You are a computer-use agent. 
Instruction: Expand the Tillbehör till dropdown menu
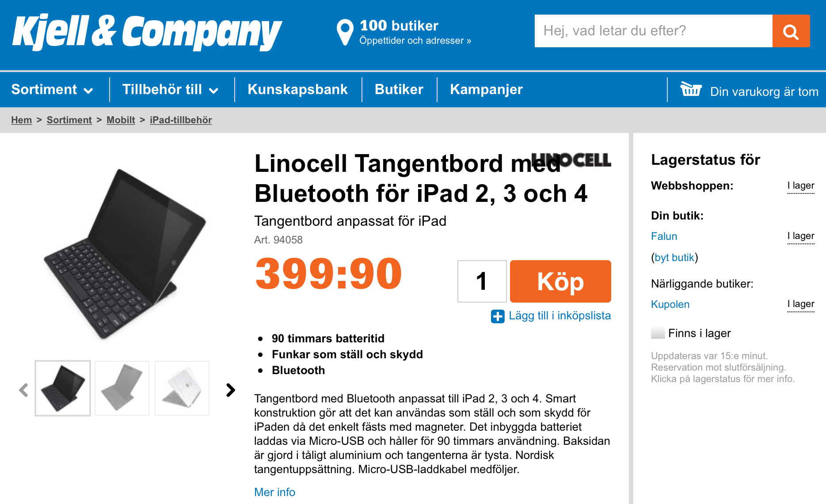[x=170, y=90]
